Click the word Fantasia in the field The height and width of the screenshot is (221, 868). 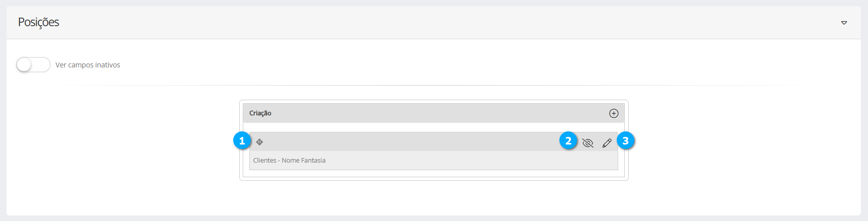[314, 160]
